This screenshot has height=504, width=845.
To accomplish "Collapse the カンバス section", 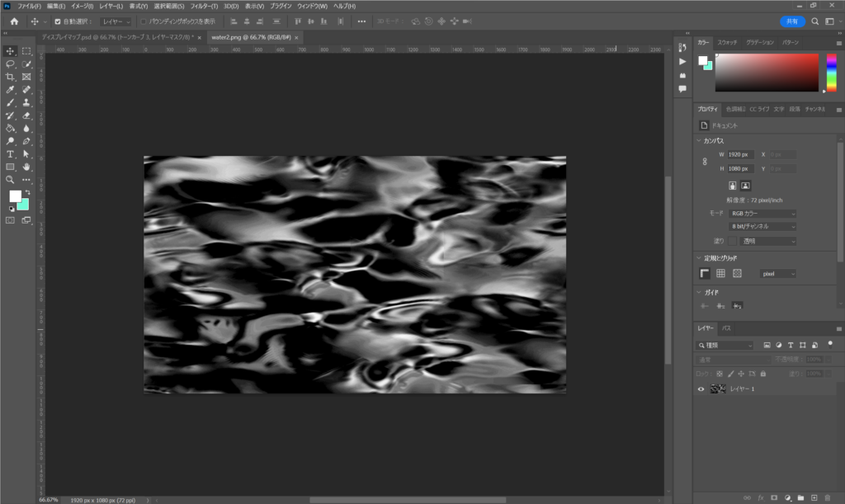I will 698,140.
